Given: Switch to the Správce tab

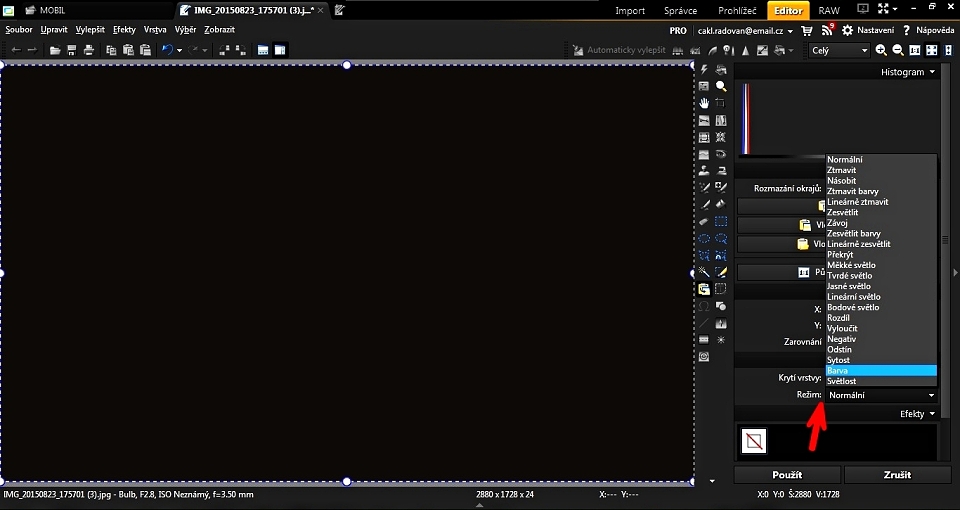Looking at the screenshot, I should point(681,10).
